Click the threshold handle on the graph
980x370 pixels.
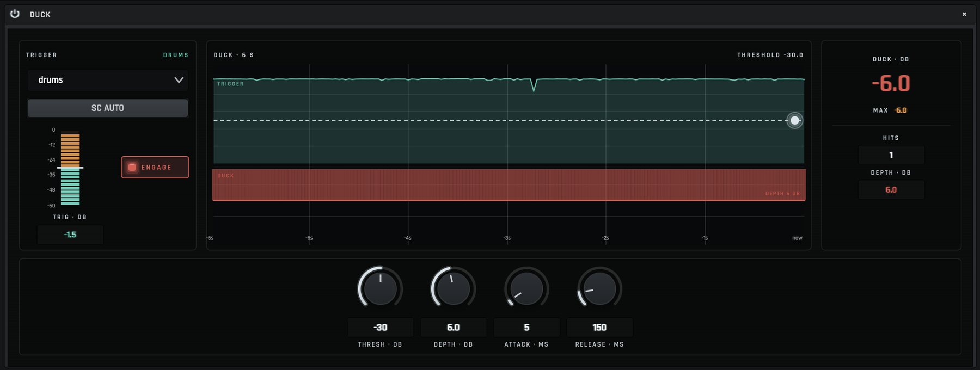click(795, 120)
